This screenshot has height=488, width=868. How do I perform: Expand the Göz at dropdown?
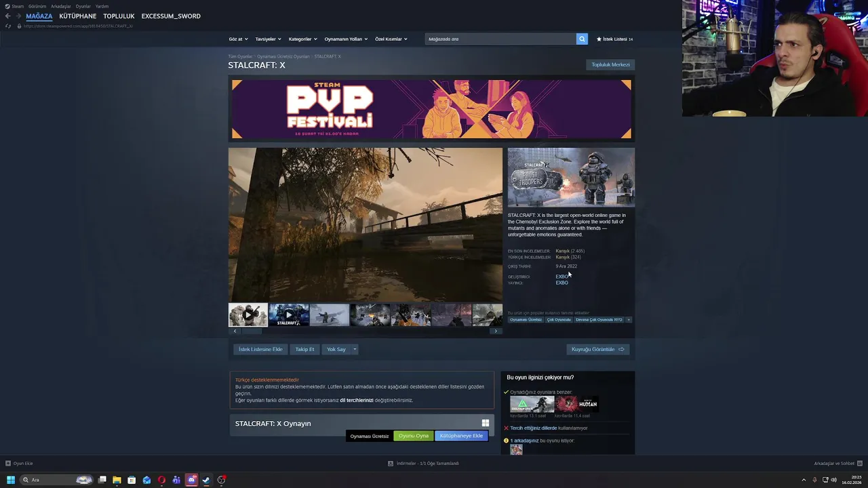point(238,39)
